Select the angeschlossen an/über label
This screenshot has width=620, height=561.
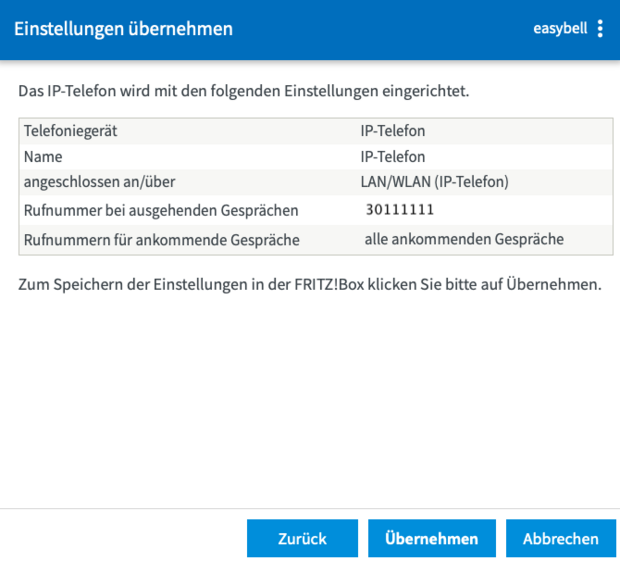click(100, 182)
